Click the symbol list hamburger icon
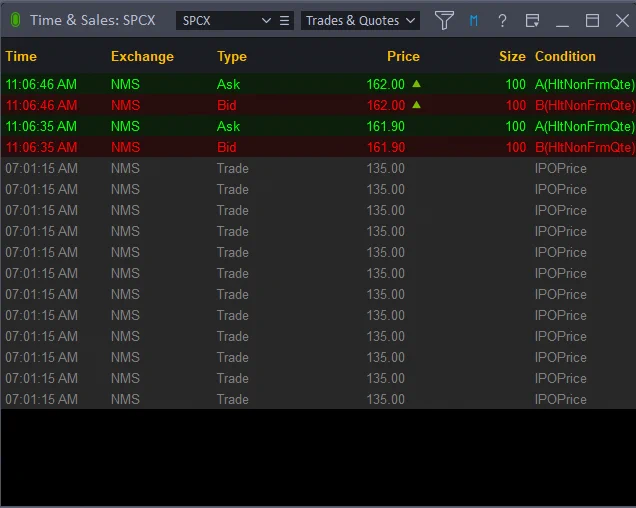 coord(284,20)
